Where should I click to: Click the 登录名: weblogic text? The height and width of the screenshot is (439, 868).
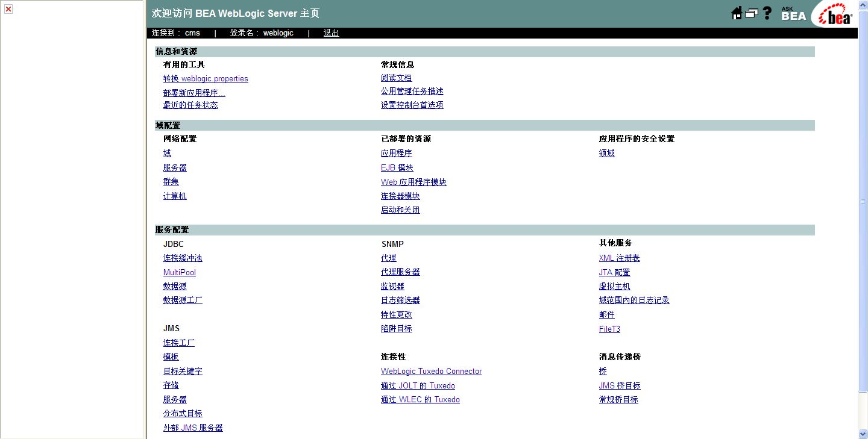pyautogui.click(x=262, y=33)
